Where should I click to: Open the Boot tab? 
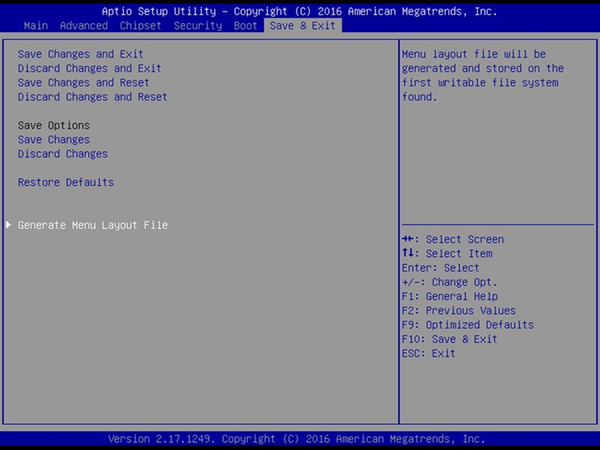tap(245, 24)
